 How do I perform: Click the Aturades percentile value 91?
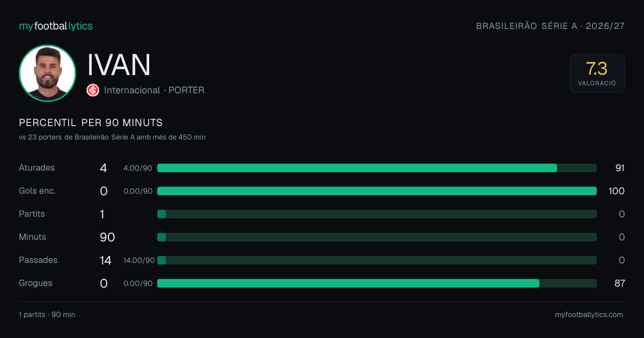[x=620, y=168]
